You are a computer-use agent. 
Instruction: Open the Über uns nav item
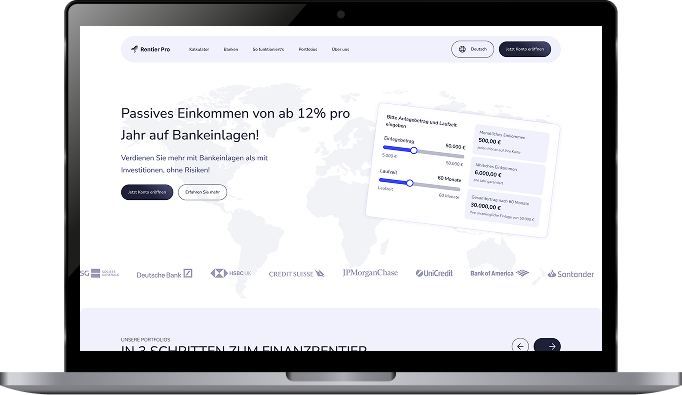pos(340,49)
